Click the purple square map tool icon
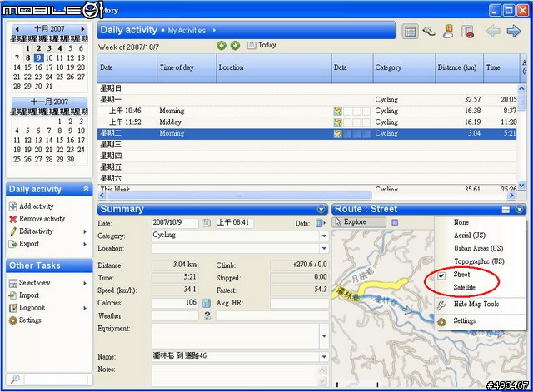 (395, 222)
